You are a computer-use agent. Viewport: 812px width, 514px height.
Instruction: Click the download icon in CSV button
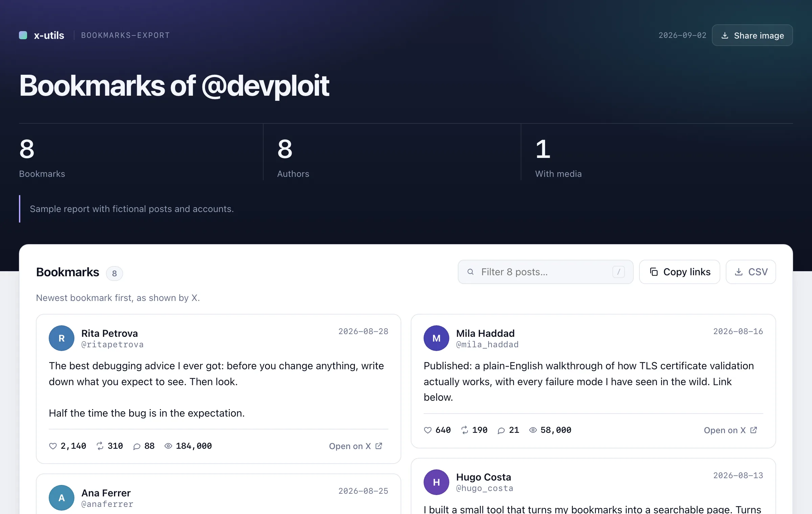739,272
